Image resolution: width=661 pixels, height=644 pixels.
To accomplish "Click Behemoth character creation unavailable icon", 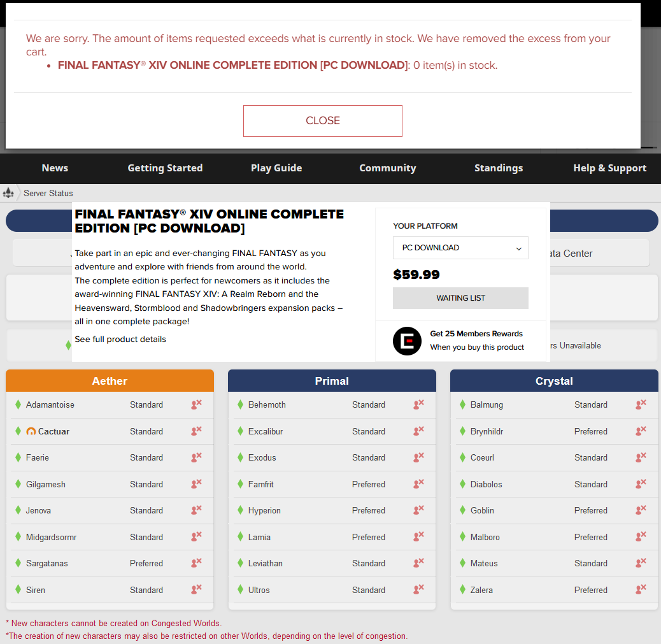I will click(x=418, y=404).
